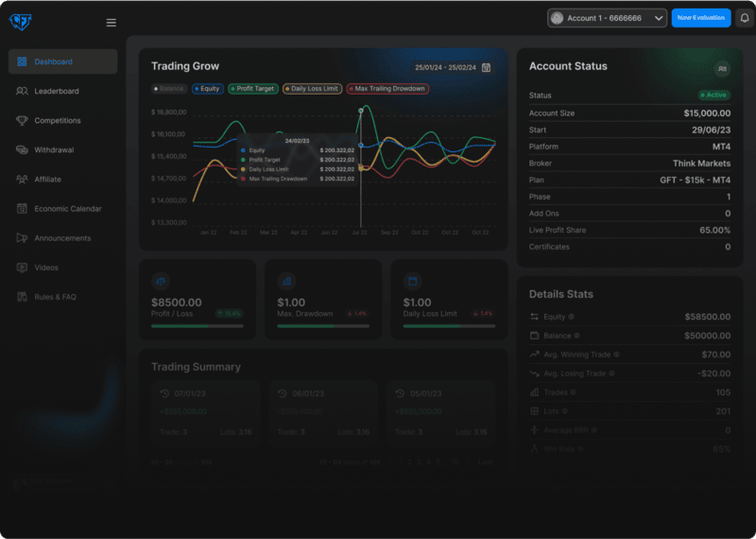Click the Competitions trophy icon
The width and height of the screenshot is (756, 539).
coord(23,120)
